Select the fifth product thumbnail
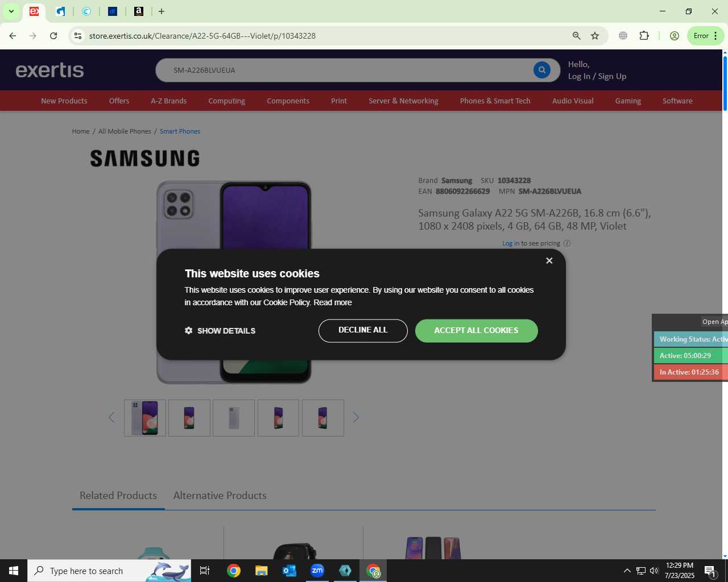 pos(322,418)
